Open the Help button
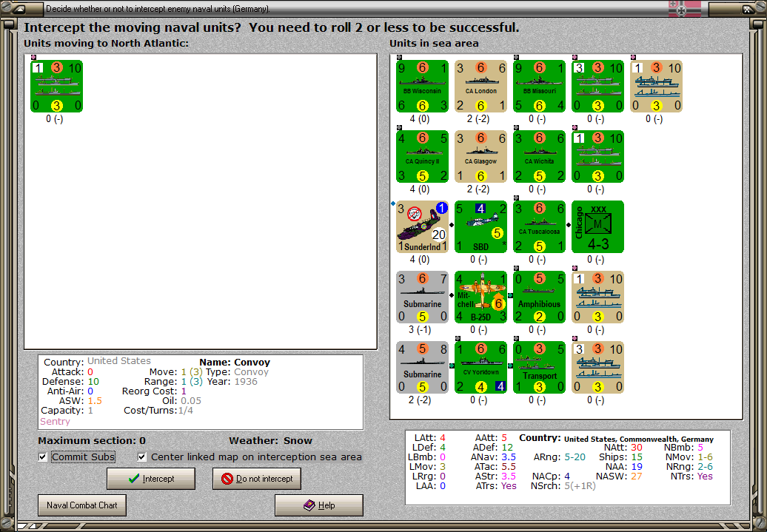Viewport: 767px width, 532px height. point(319,505)
